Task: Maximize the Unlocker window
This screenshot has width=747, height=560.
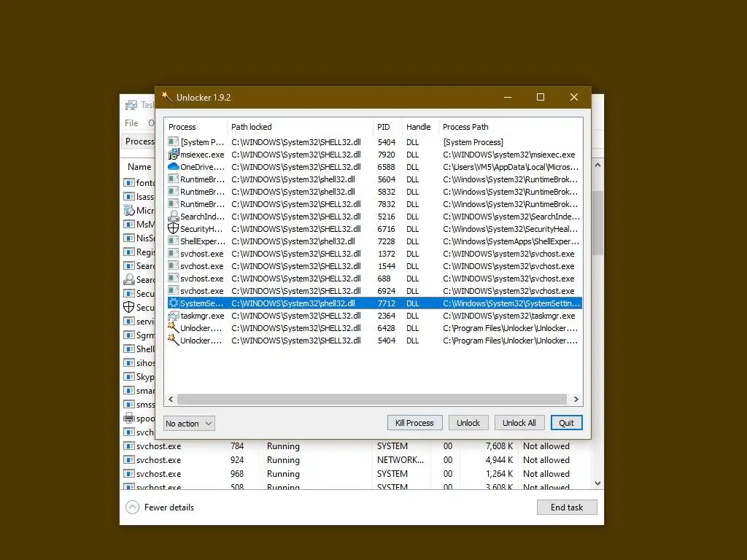Action: (541, 97)
